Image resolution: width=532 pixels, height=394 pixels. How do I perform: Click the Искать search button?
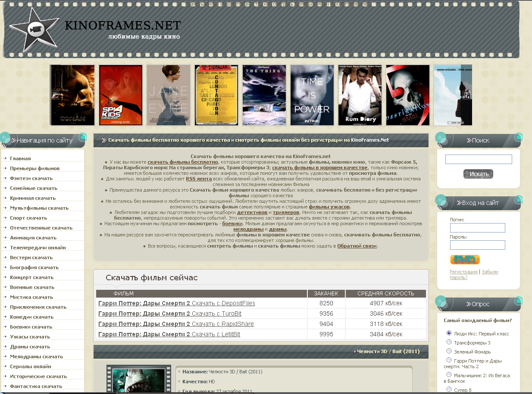click(x=478, y=174)
